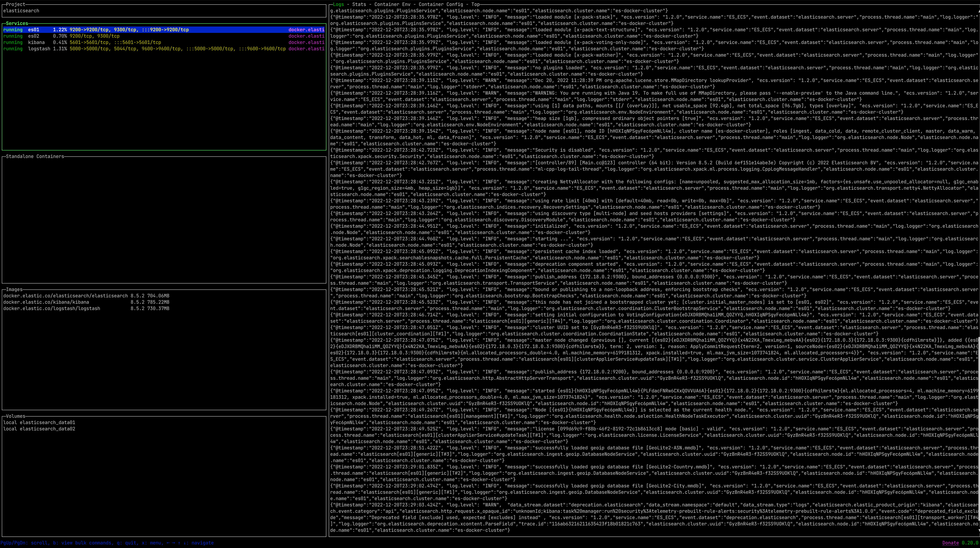980x548 pixels.
Task: Click the 704.06MB image size
Action: 158,296
